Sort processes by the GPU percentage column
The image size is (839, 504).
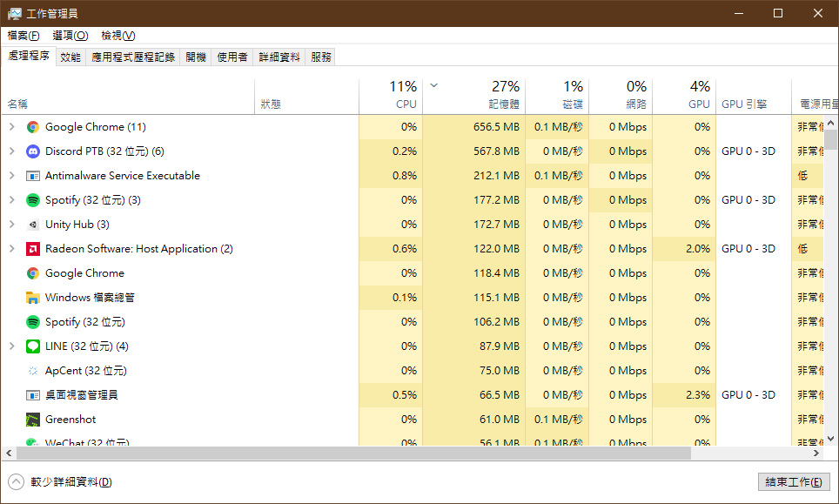684,97
